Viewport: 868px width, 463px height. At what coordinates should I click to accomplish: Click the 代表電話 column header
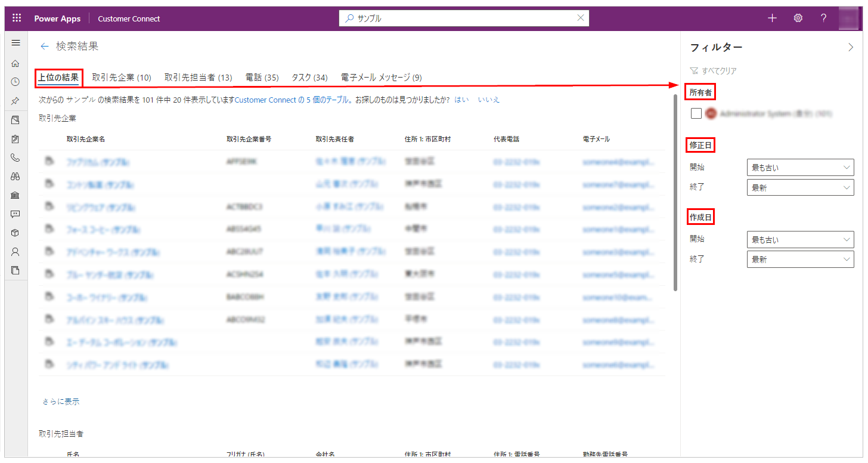(x=507, y=139)
